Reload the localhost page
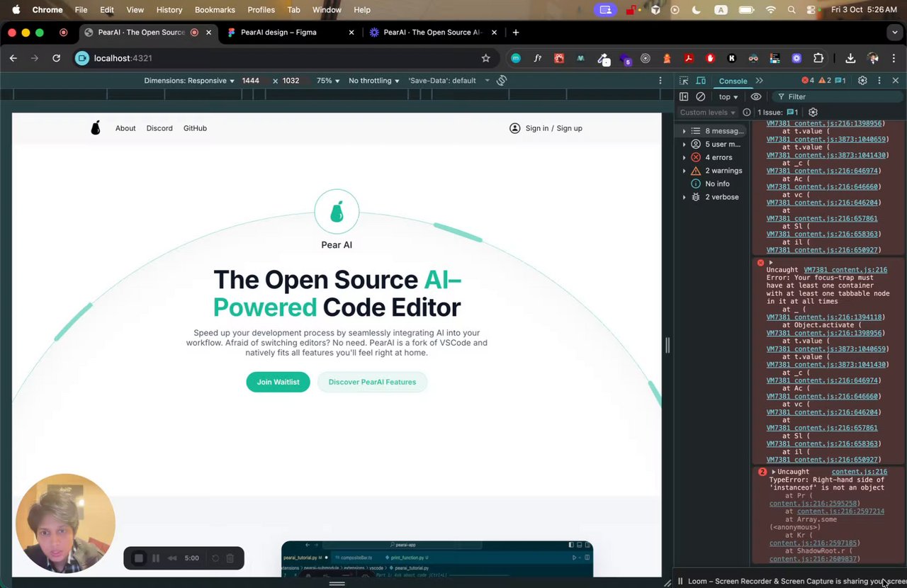The image size is (907, 588). point(56,58)
